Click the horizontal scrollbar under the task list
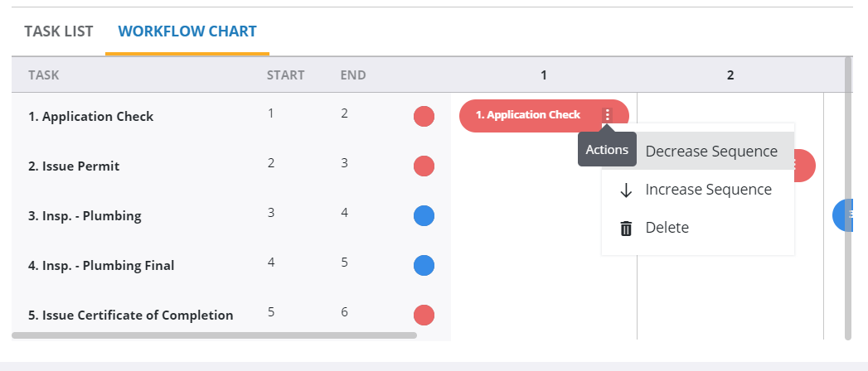868x371 pixels. 214,335
